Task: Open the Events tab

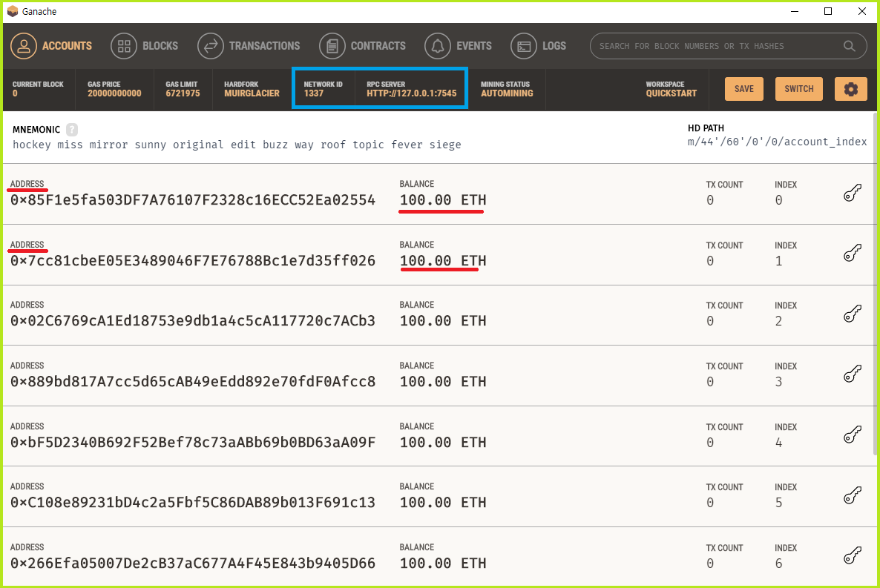Action: coord(458,46)
